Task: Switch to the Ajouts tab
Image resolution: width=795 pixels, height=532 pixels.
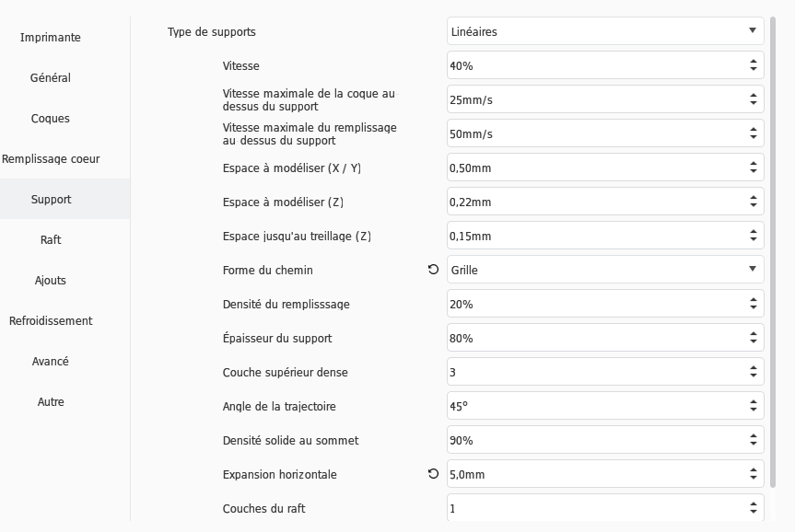Action: click(51, 281)
